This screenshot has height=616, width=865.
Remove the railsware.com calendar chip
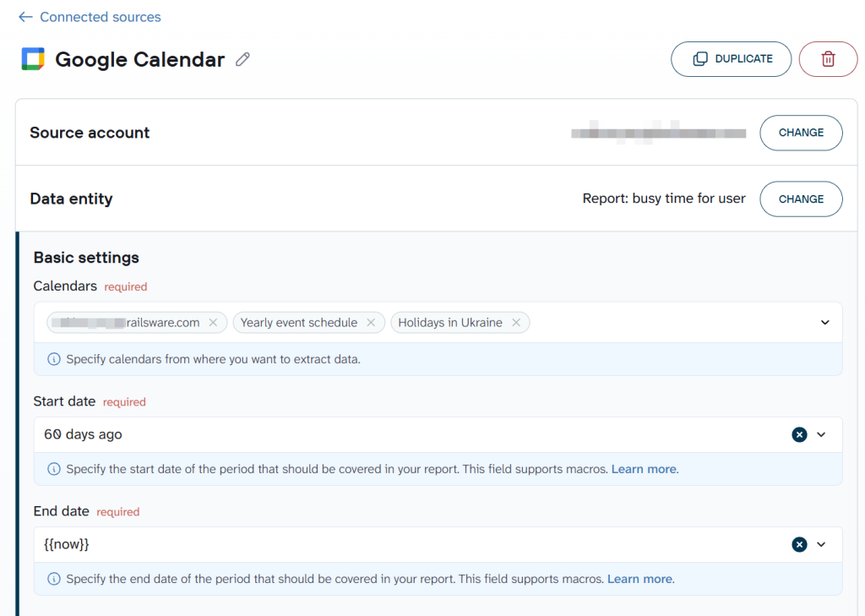(x=213, y=322)
